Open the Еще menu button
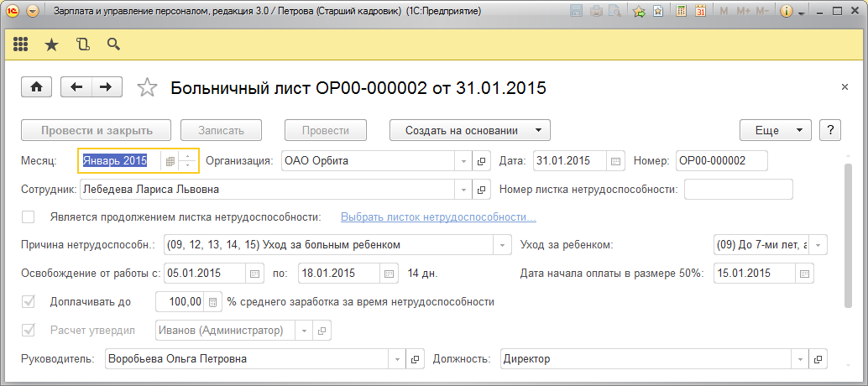The image size is (868, 386). click(776, 131)
